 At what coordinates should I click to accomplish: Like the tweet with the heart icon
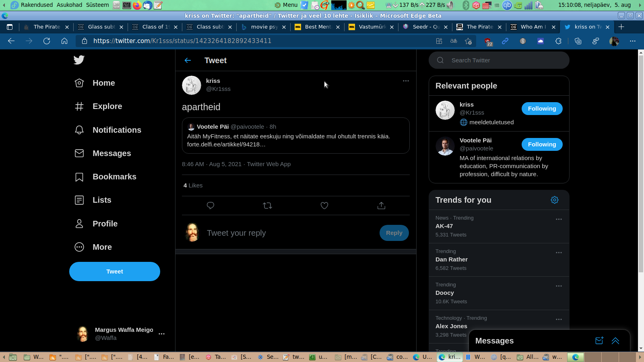point(324,206)
